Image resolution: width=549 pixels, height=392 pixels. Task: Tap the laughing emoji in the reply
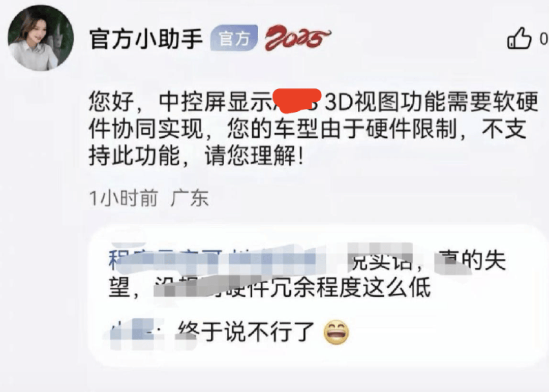click(336, 331)
